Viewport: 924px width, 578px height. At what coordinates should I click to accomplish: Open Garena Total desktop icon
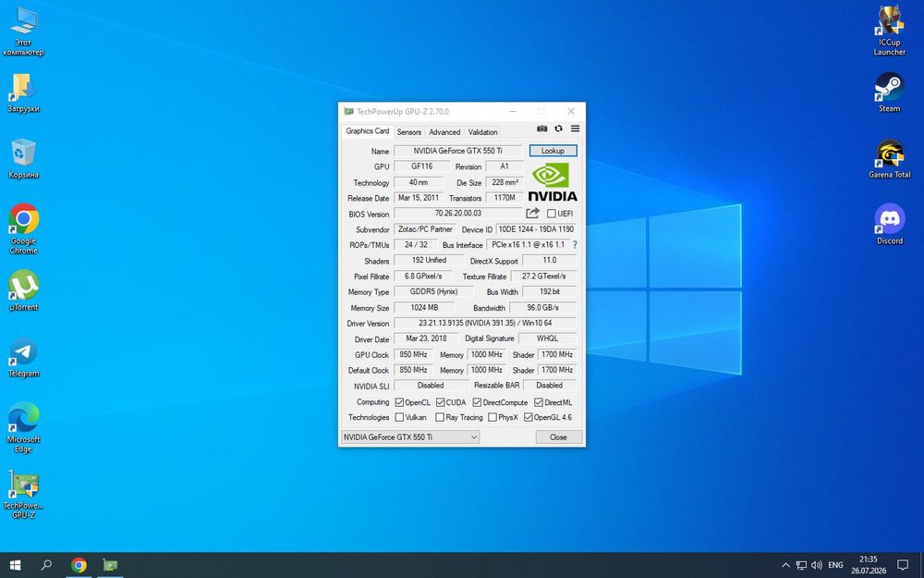coord(889,159)
